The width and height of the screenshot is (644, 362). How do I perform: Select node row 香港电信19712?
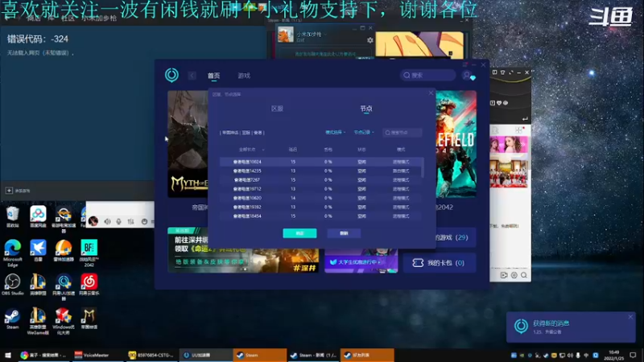point(320,189)
